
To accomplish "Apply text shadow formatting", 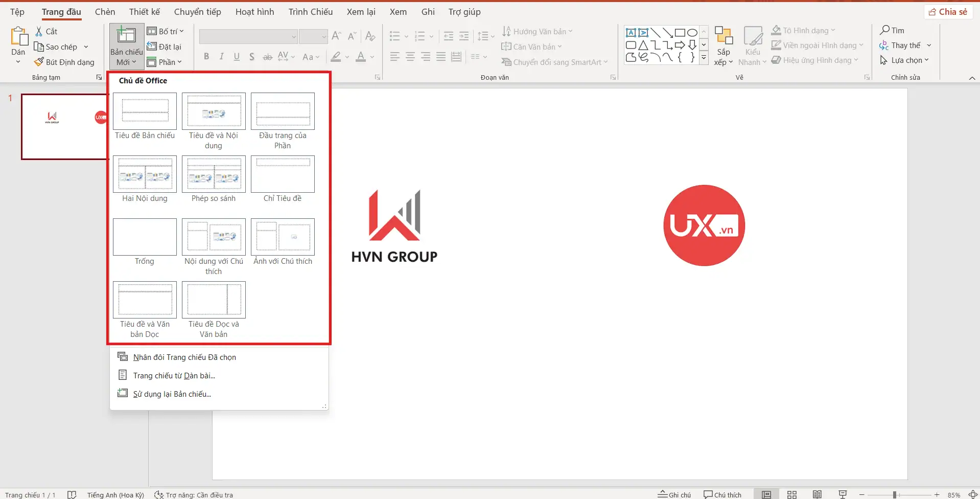I will (251, 56).
